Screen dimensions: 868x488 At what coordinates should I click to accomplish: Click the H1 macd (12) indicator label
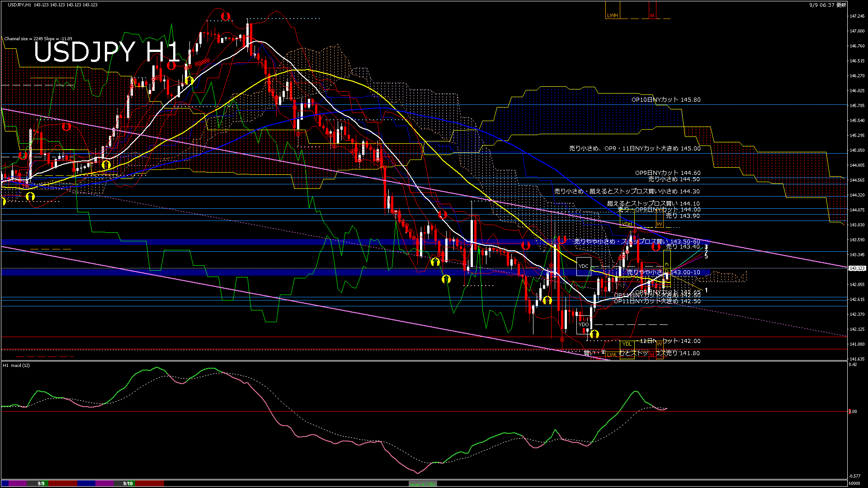[16, 365]
